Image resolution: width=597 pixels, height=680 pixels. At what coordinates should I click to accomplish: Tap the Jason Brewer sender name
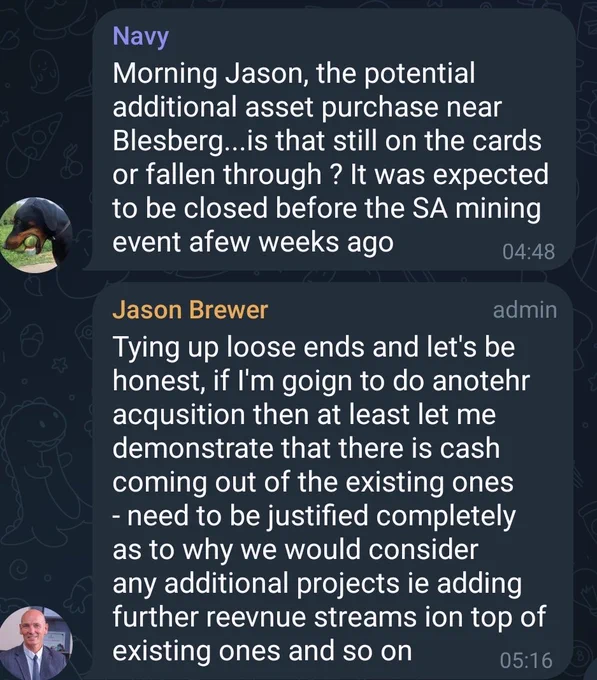pos(190,310)
